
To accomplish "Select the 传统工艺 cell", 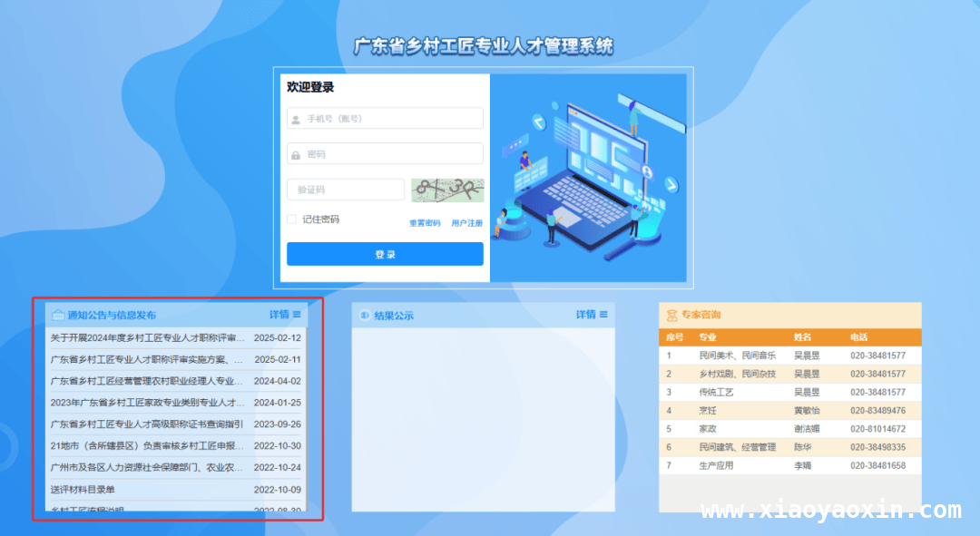I will pyautogui.click(x=716, y=393).
